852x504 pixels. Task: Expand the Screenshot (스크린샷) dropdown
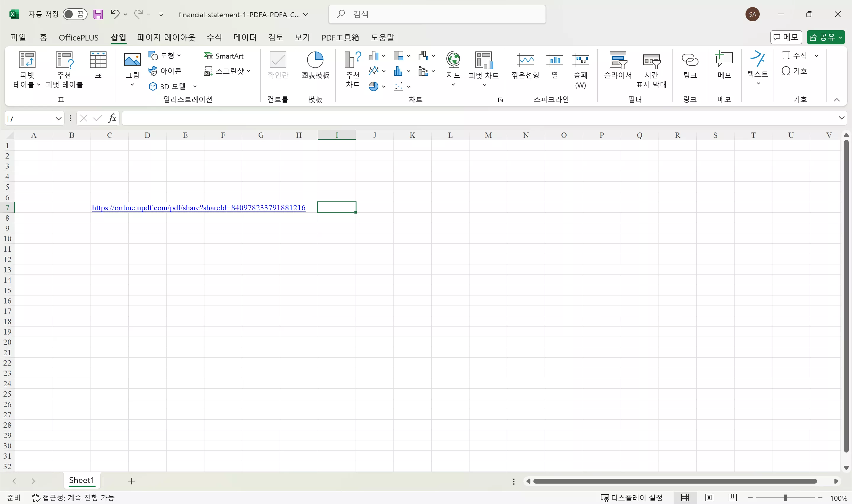[248, 71]
